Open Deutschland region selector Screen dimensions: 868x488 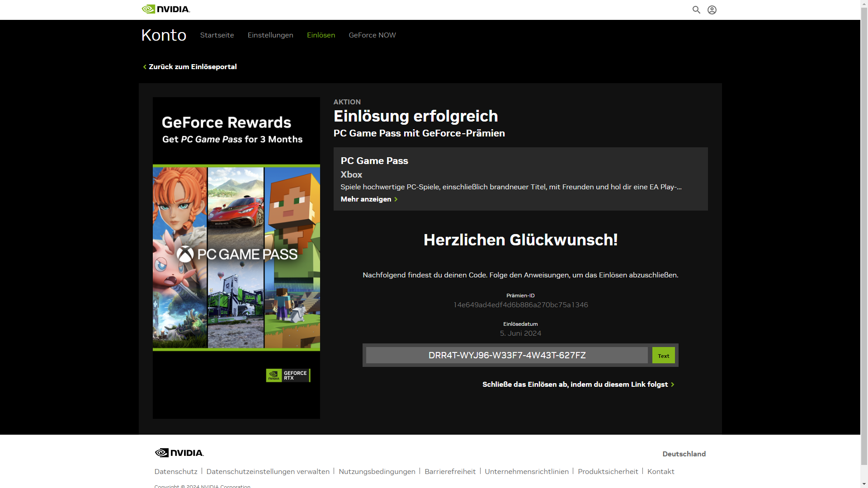(x=684, y=454)
